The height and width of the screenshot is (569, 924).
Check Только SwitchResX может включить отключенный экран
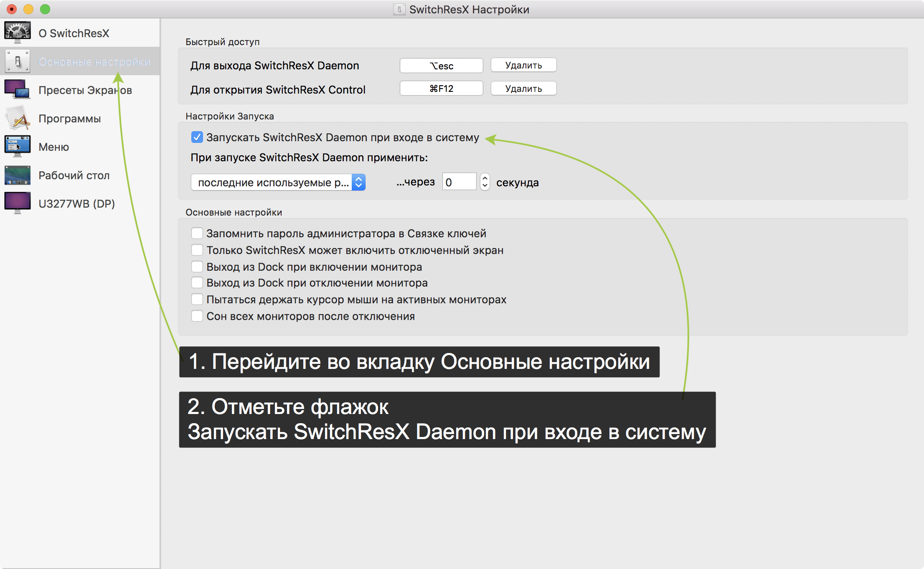coord(197,250)
